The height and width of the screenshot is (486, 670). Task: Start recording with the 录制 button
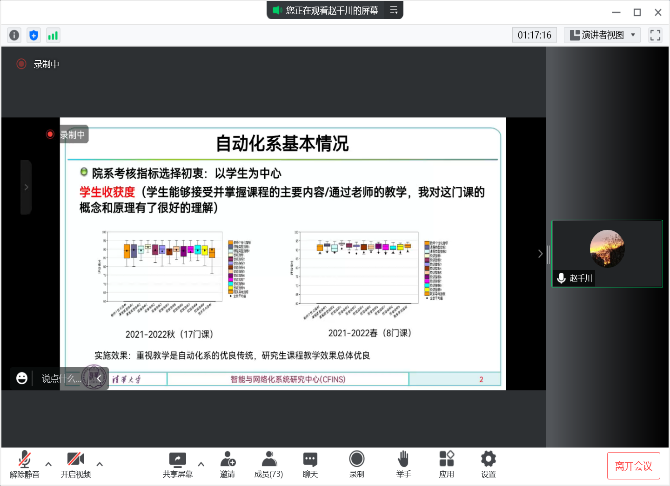(356, 462)
